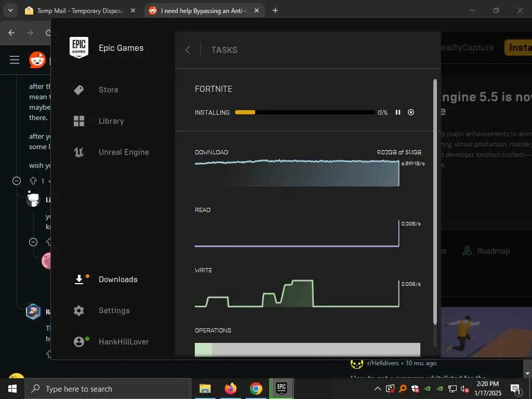Click the Operations progress bar
The image size is (532, 399).
pyautogui.click(x=308, y=350)
